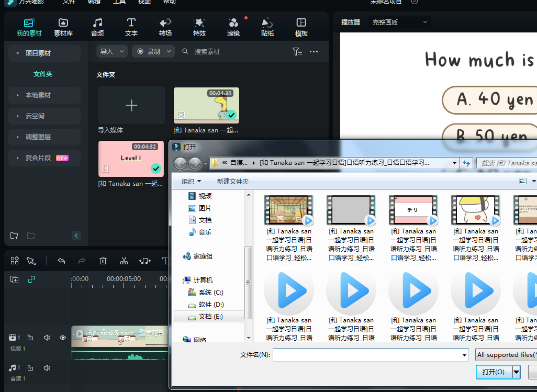Switch to the 素材库 media library tab
This screenshot has width=537, height=392.
(63, 26)
